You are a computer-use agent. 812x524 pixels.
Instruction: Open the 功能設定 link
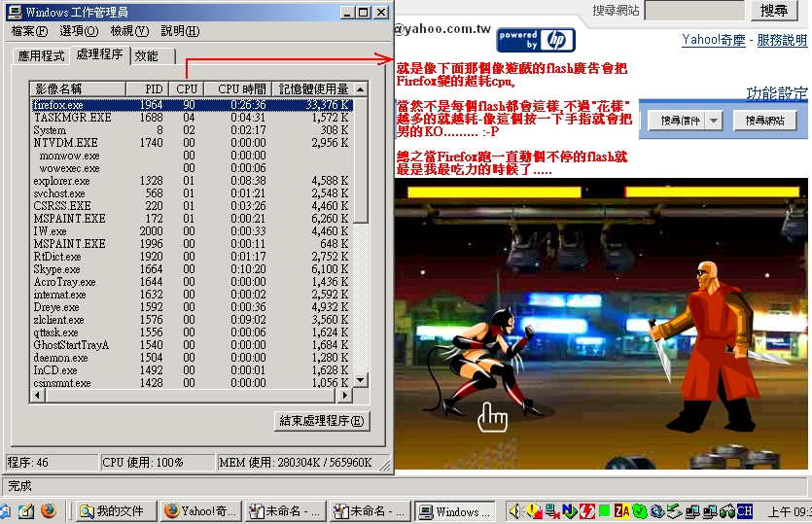[x=776, y=93]
